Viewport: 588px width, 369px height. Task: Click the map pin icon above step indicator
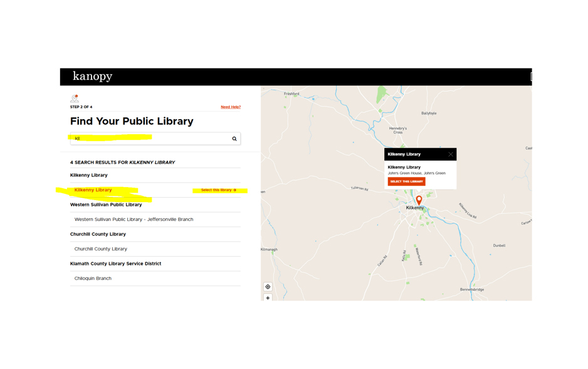click(75, 99)
